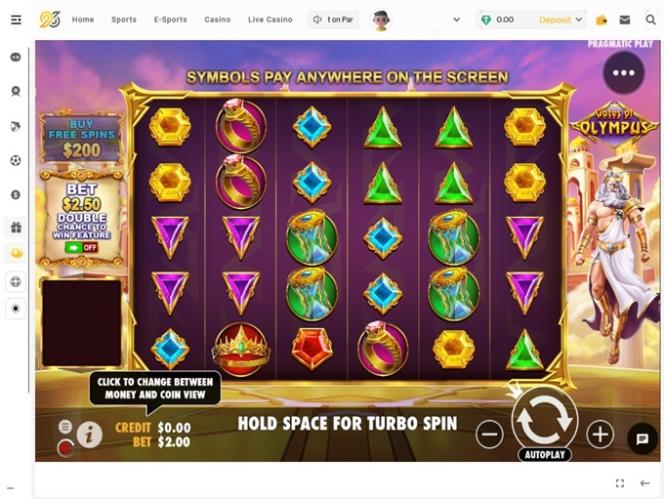This screenshot has height=499, width=664.
Task: Open the three-dots game options bubble
Action: [624, 73]
